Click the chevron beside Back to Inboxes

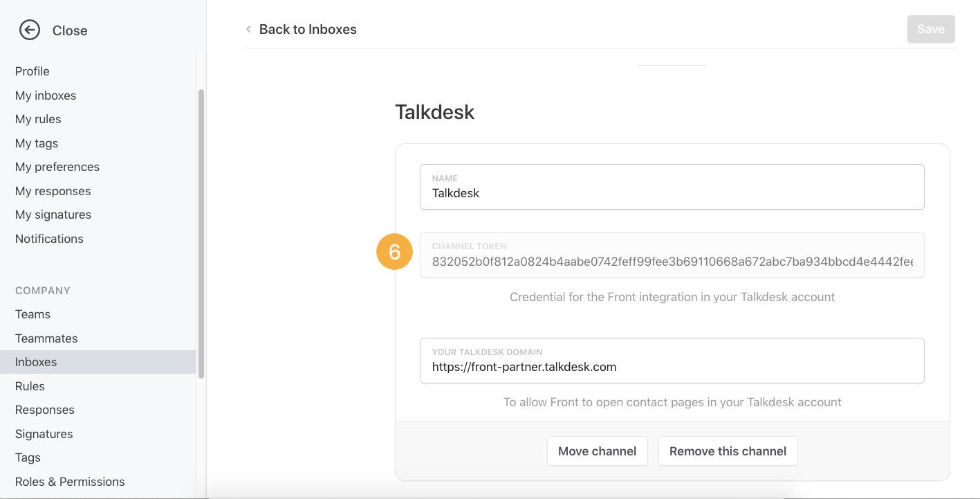248,30
